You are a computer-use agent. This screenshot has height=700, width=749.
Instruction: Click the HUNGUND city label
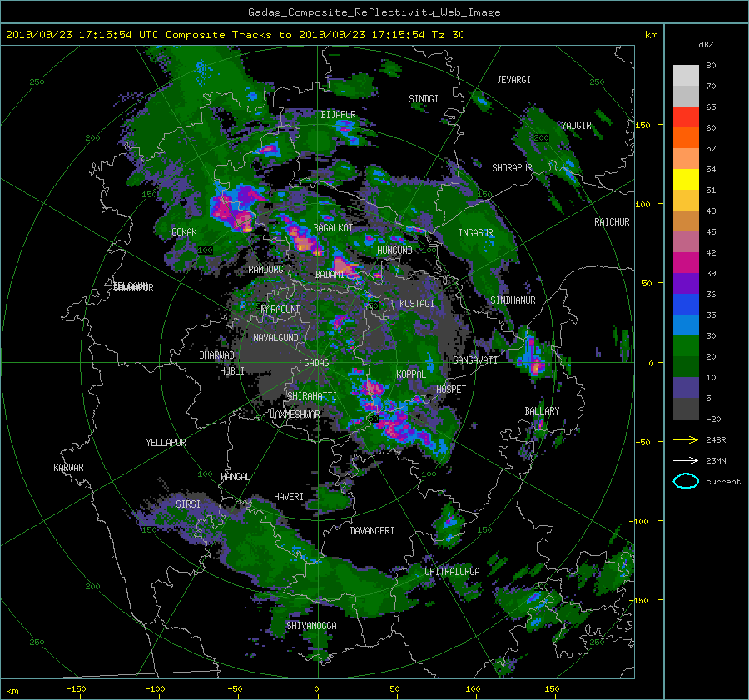pyautogui.click(x=394, y=250)
